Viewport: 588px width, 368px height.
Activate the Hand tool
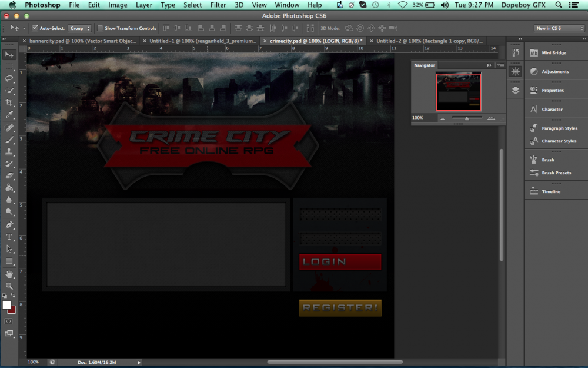pyautogui.click(x=9, y=274)
